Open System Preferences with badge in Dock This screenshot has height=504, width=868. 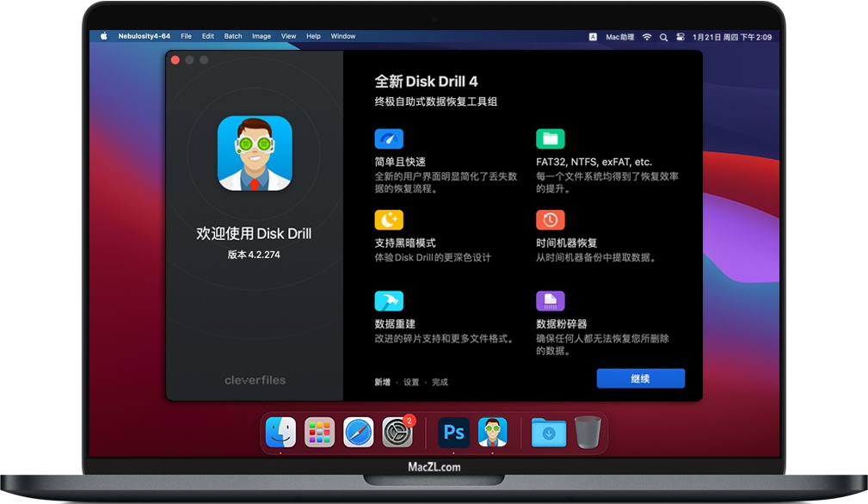pos(397,432)
